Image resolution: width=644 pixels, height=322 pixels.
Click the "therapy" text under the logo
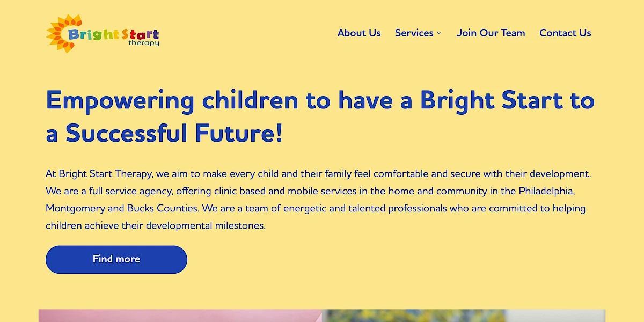click(x=144, y=43)
